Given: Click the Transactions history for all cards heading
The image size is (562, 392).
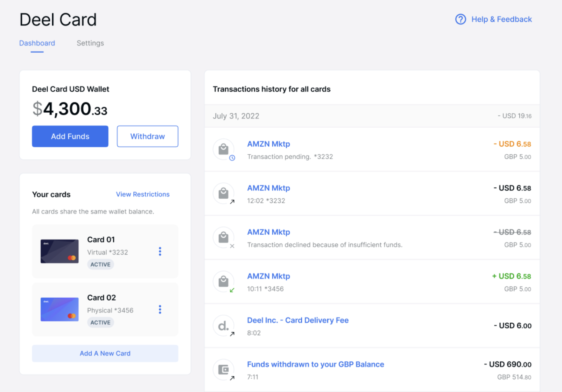Looking at the screenshot, I should tap(271, 89).
